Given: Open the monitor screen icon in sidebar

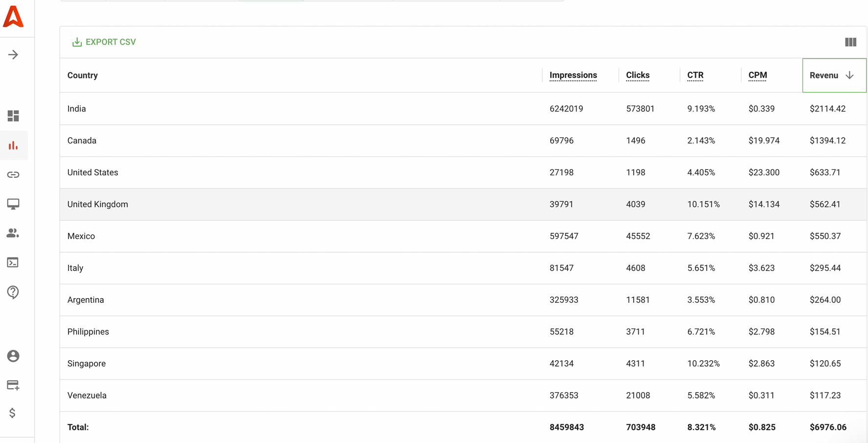Looking at the screenshot, I should coord(13,204).
